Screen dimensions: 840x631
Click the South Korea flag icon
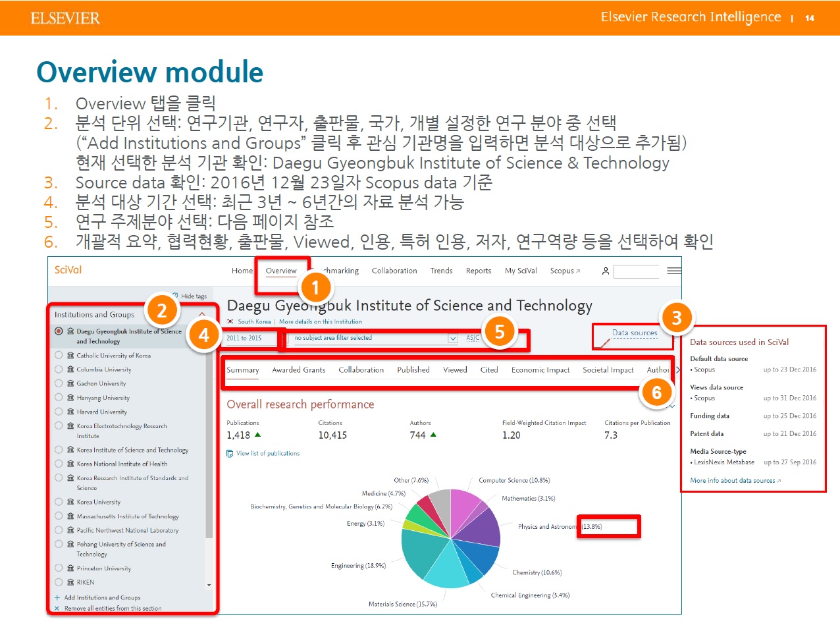pyautogui.click(x=230, y=321)
